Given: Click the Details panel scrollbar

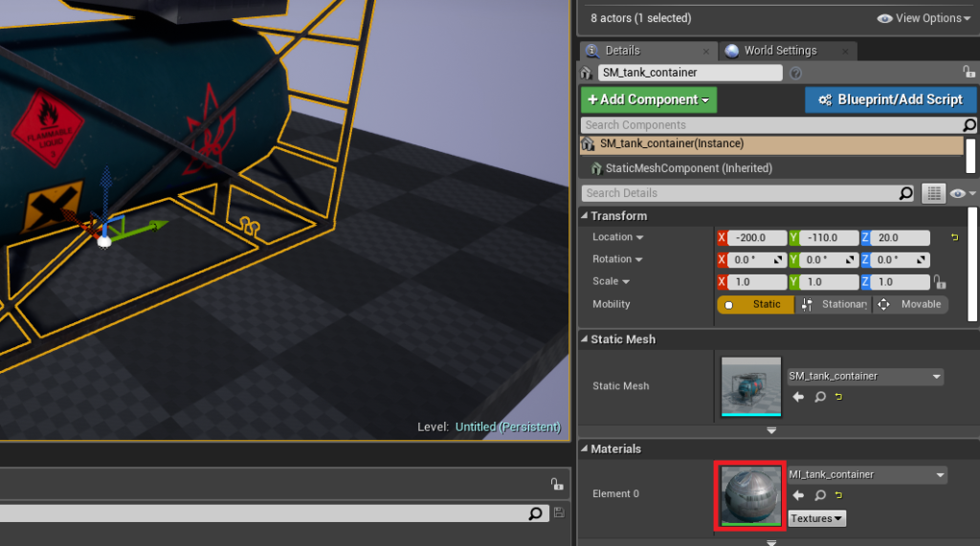Looking at the screenshot, I should pos(972,264).
